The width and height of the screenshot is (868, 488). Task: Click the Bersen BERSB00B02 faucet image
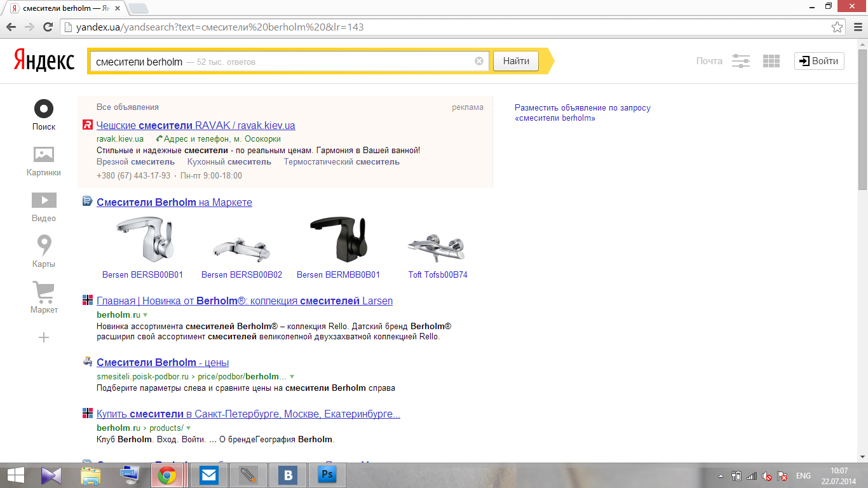tap(242, 249)
